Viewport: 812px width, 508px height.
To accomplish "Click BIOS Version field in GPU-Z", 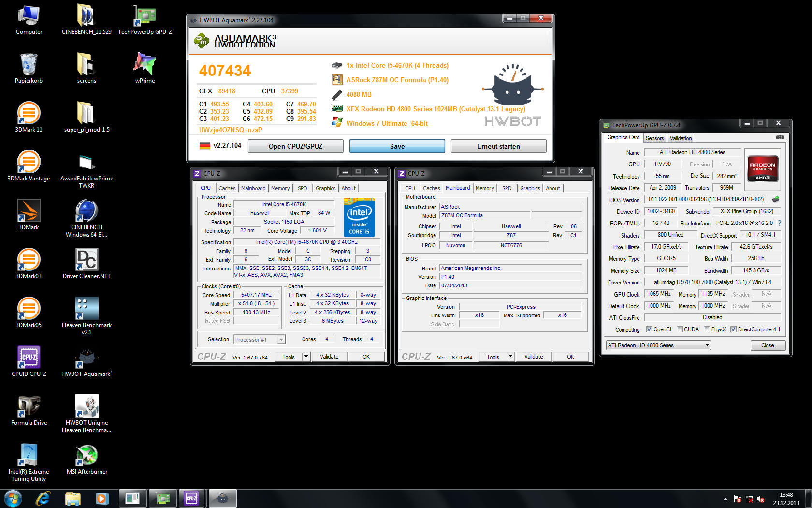I will click(x=706, y=199).
